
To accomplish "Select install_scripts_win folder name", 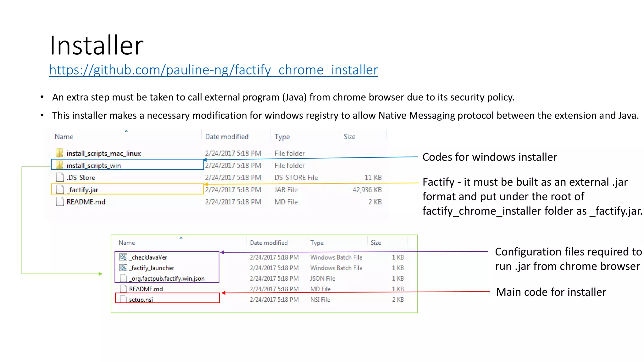I will (x=94, y=166).
